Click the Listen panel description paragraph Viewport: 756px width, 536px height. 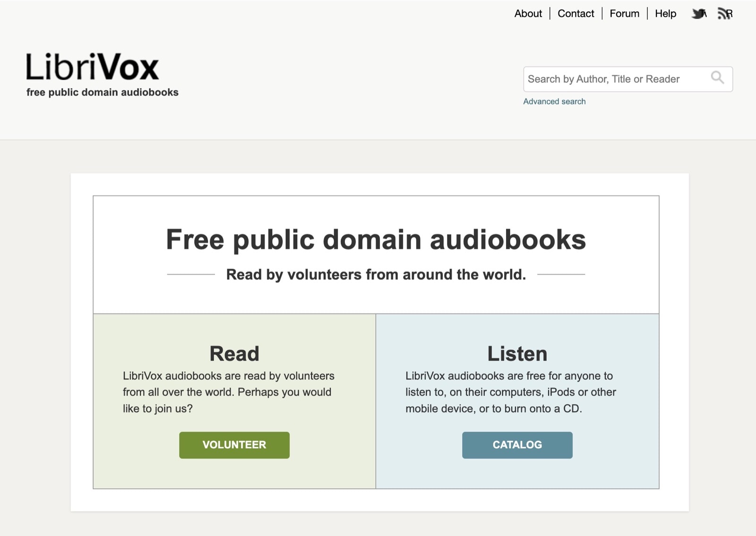click(x=511, y=392)
